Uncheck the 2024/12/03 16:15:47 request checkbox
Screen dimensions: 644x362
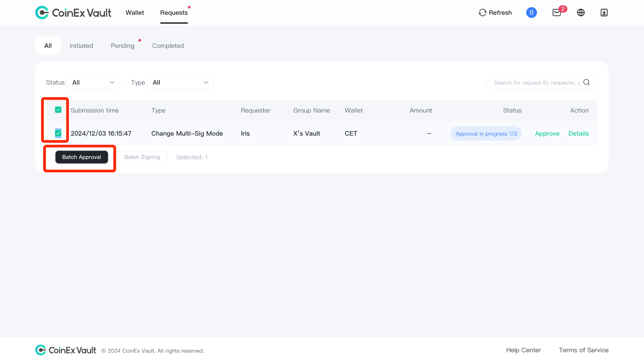pyautogui.click(x=58, y=133)
